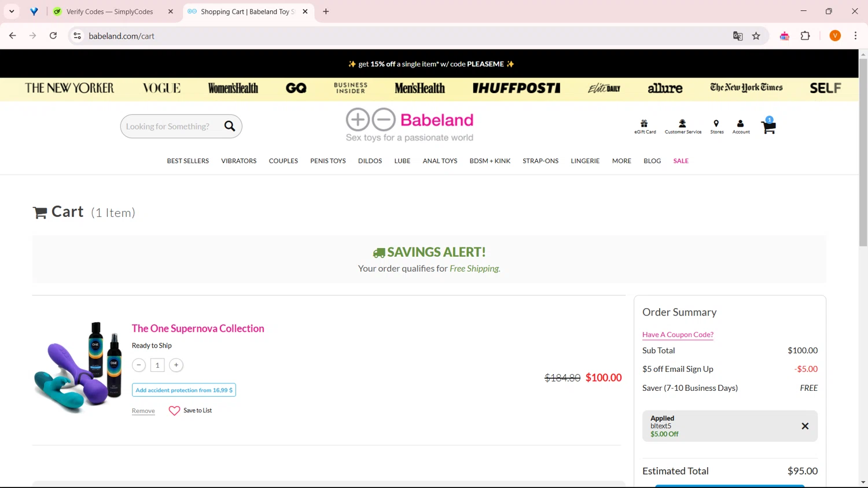Viewport: 868px width, 488px height.
Task: Click Remove link for cart item
Action: 143,411
